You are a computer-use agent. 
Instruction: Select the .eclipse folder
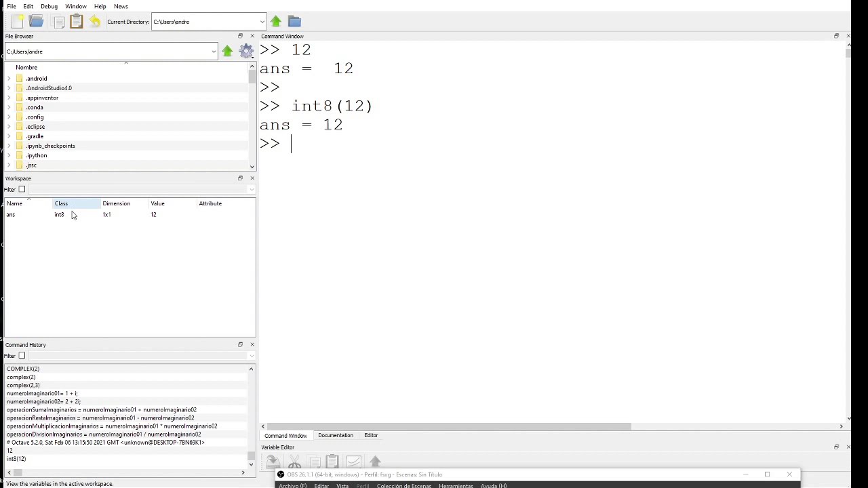[x=35, y=127]
